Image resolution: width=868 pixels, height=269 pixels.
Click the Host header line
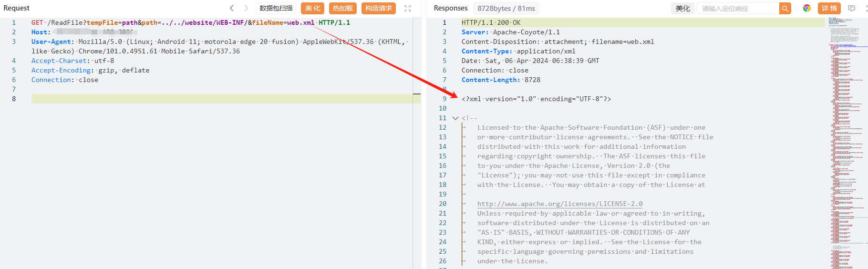pos(84,32)
